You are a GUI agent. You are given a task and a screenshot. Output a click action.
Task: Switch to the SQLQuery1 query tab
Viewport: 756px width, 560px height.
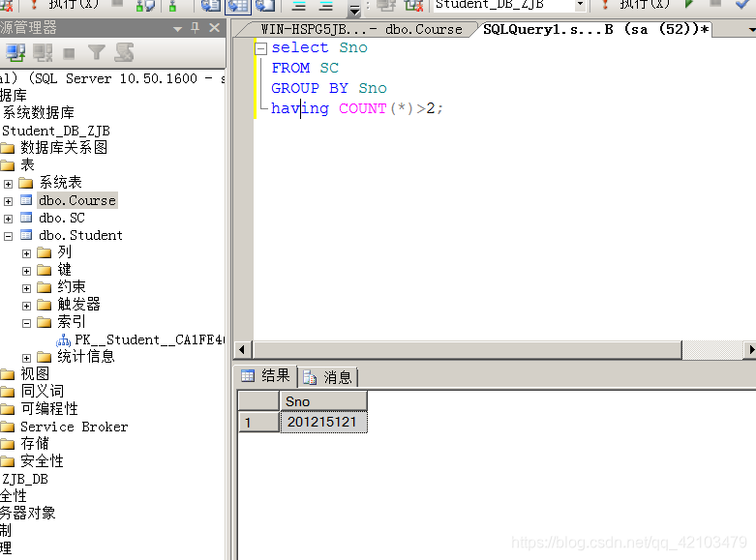tap(596, 29)
